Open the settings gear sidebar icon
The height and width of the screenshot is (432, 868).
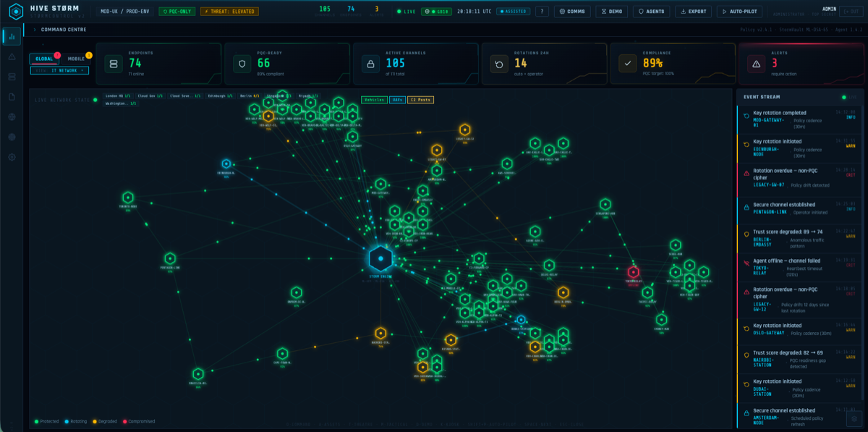[x=12, y=157]
